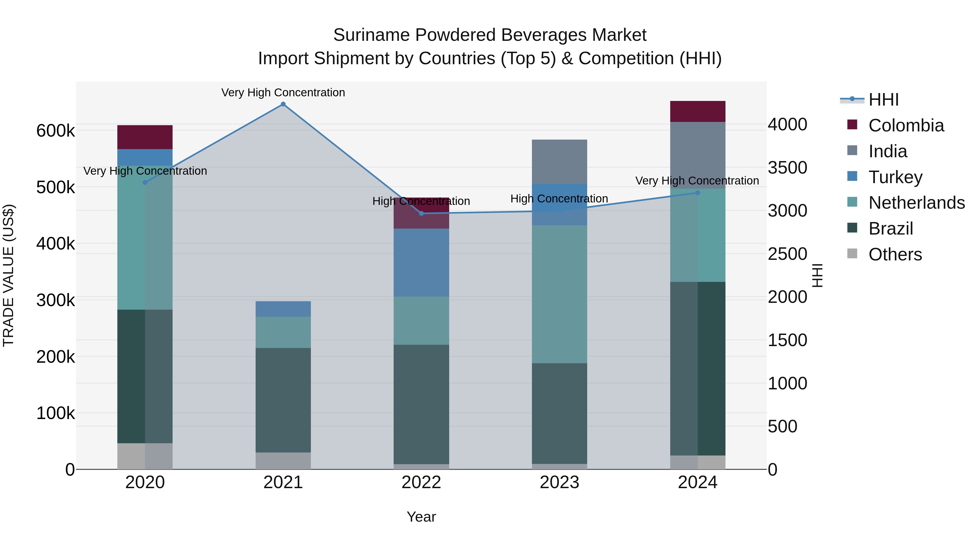Screen dimensions: 980x551
Task: Click Others gray legend swatch
Action: click(x=853, y=254)
